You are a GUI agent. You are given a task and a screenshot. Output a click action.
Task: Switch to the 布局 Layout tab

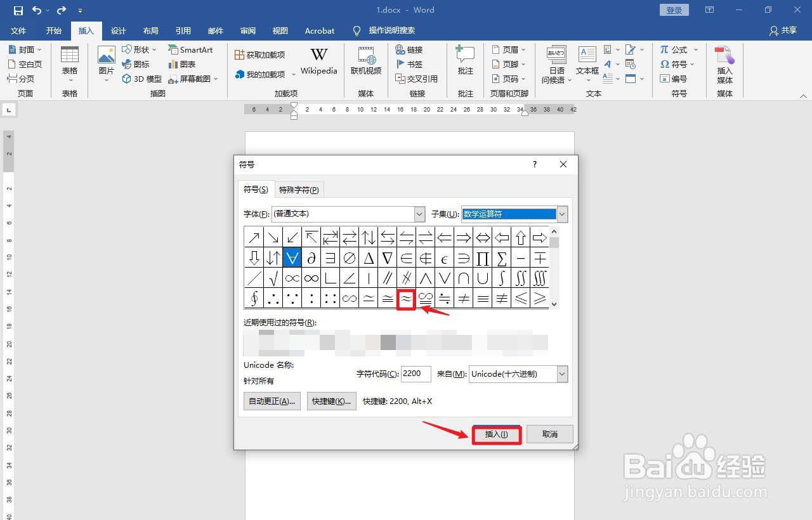click(x=151, y=30)
